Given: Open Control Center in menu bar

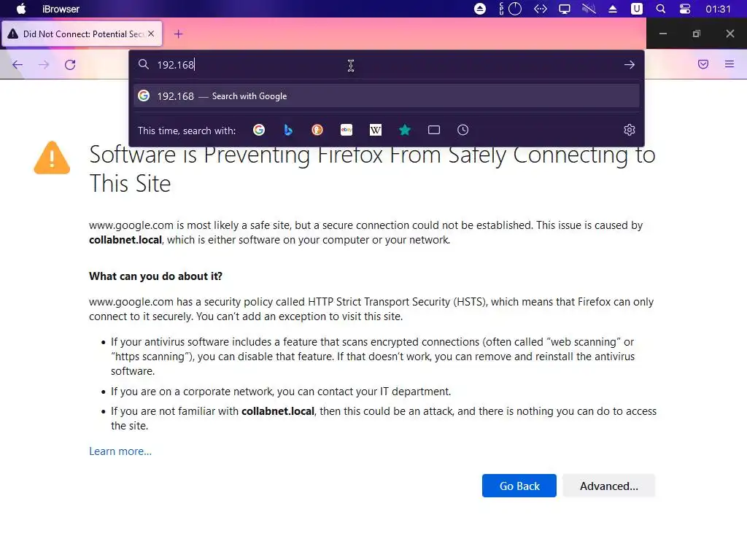Looking at the screenshot, I should coord(685,9).
